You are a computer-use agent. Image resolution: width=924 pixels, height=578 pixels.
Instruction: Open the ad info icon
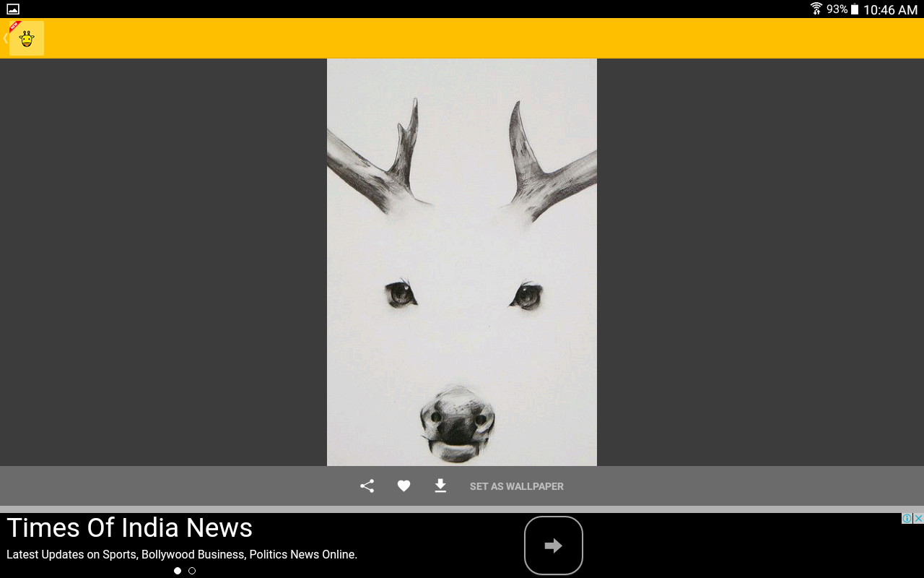(x=907, y=518)
